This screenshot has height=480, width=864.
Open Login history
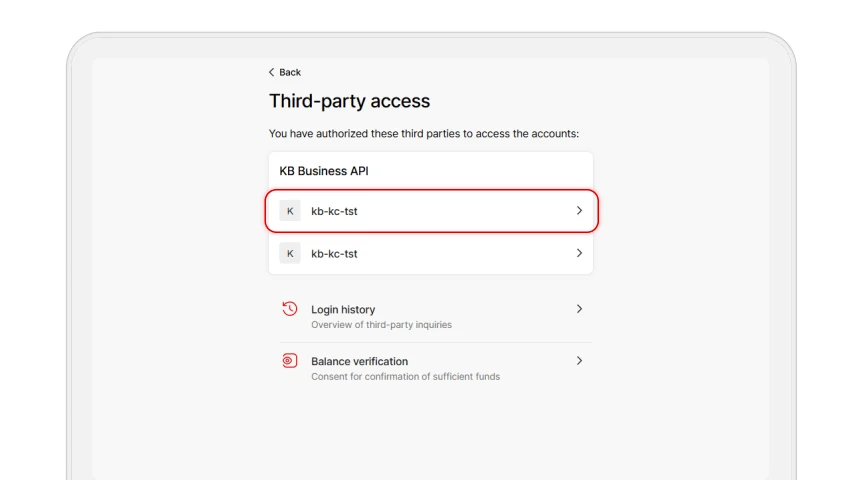click(431, 316)
